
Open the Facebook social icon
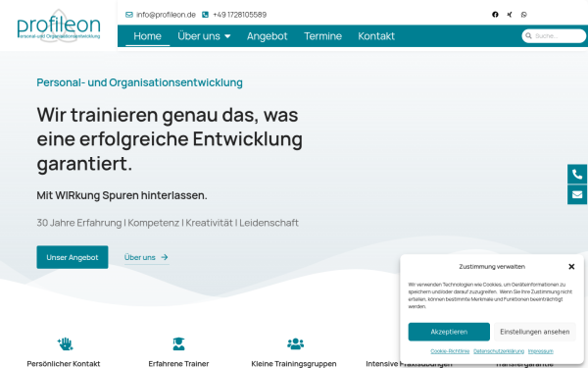495,15
